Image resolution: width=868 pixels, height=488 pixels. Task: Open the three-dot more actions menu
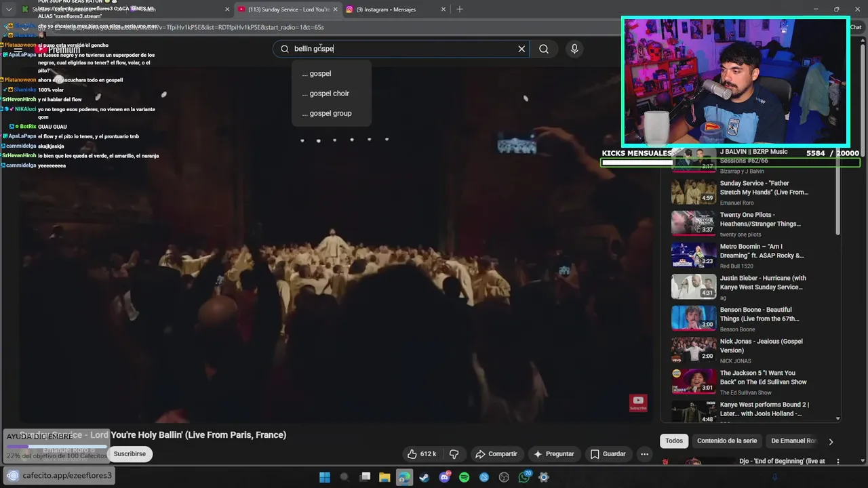[645, 454]
